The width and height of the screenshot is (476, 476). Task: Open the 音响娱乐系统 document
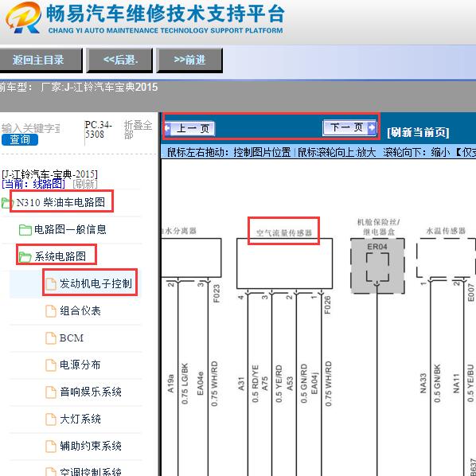tap(91, 392)
